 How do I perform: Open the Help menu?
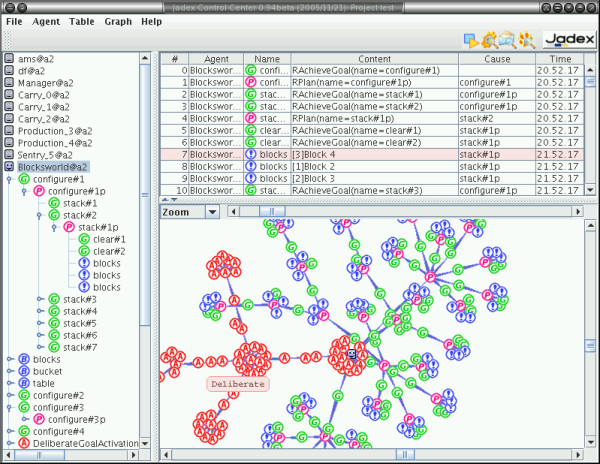pos(152,21)
